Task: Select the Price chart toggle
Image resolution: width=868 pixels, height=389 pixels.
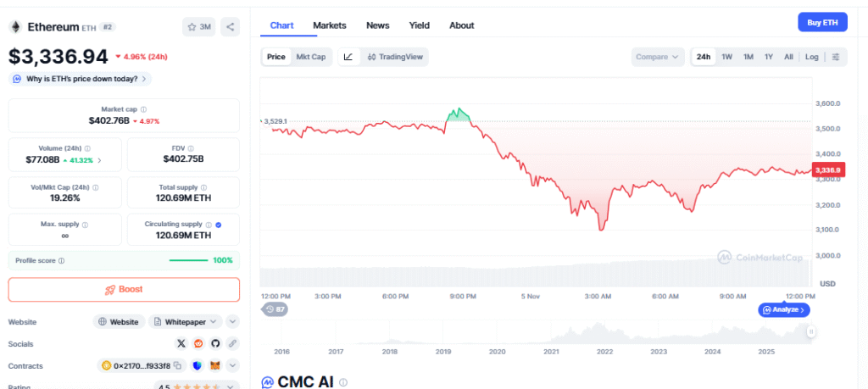Action: (275, 57)
